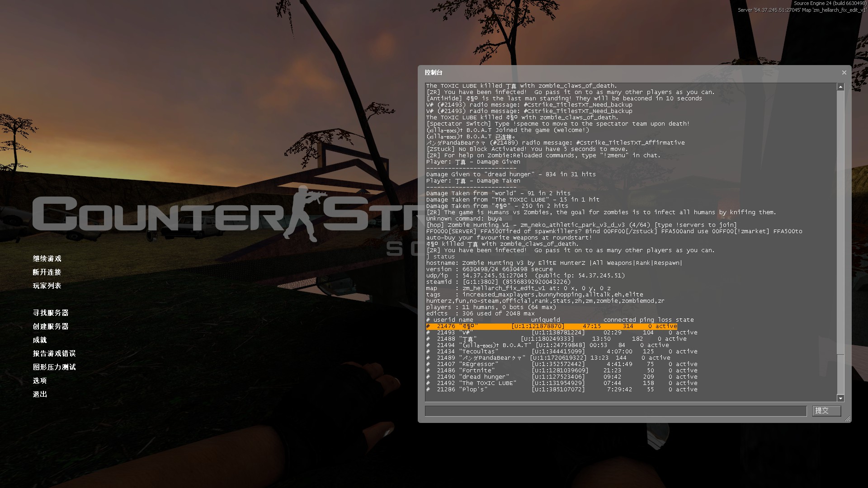
Task: Launch 图形压力测试 video stress test
Action: click(x=54, y=367)
